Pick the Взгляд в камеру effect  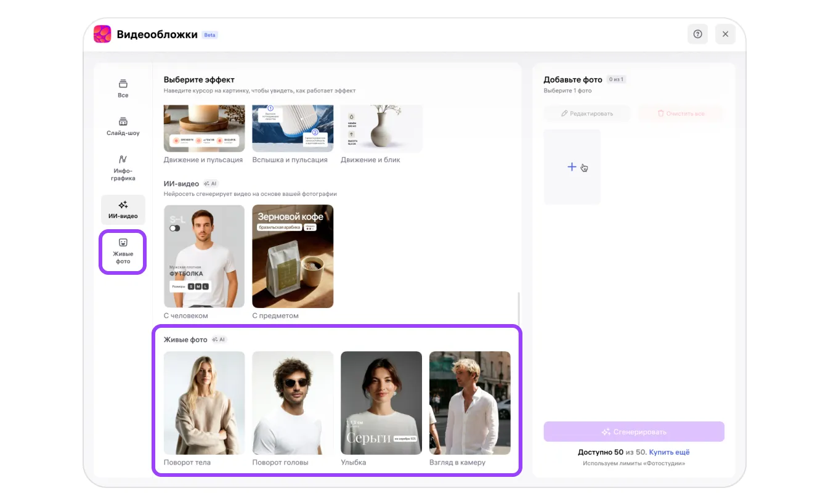tap(469, 403)
